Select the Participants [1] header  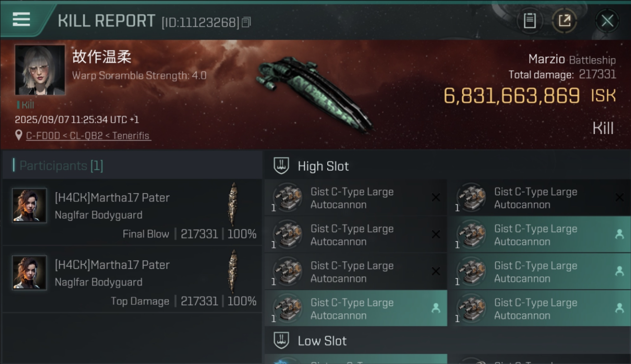pyautogui.click(x=61, y=166)
